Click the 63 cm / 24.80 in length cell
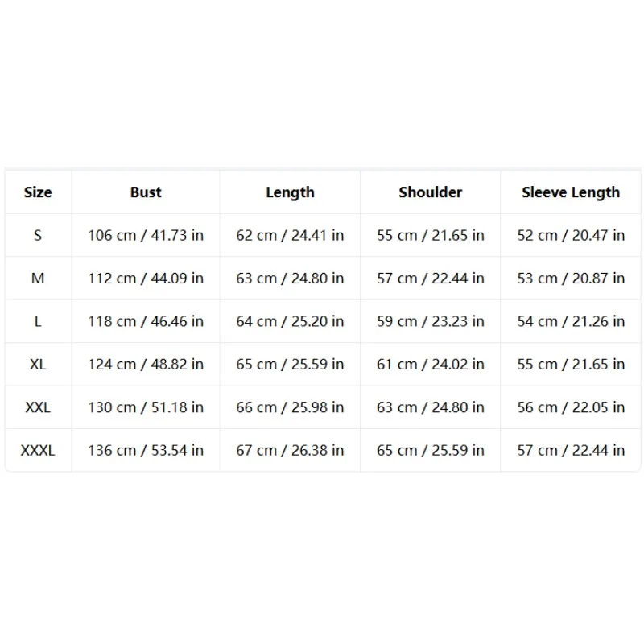Screen dimensions: 644x644 (290, 279)
